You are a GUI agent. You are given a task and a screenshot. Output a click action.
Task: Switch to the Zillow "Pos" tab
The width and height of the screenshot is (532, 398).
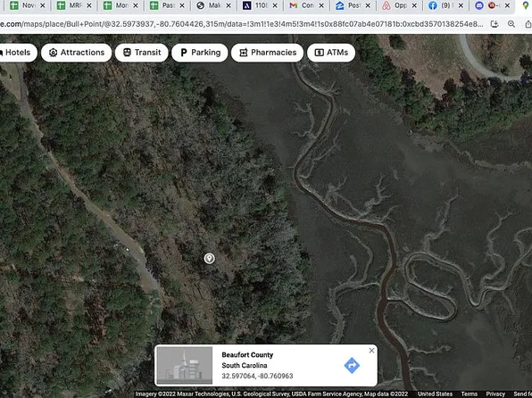pyautogui.click(x=353, y=5)
